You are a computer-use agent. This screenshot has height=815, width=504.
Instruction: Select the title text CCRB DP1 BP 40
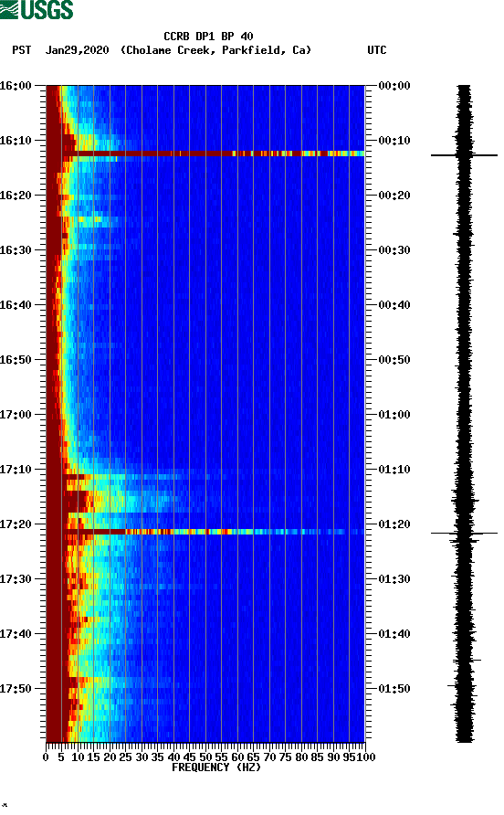208,37
